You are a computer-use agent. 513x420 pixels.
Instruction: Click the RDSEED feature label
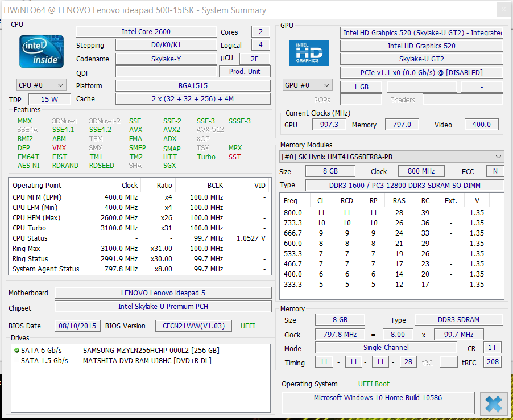tap(102, 166)
